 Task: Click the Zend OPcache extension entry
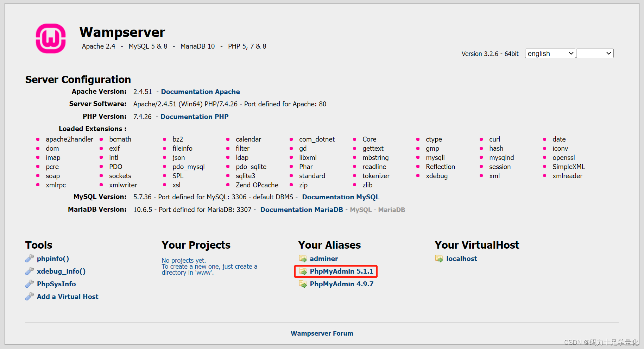pos(257,185)
